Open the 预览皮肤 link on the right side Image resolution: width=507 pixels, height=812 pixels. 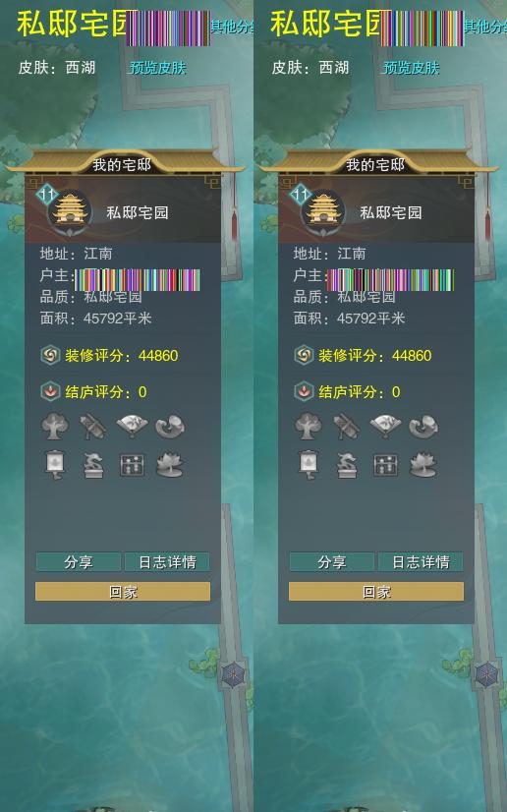click(411, 68)
